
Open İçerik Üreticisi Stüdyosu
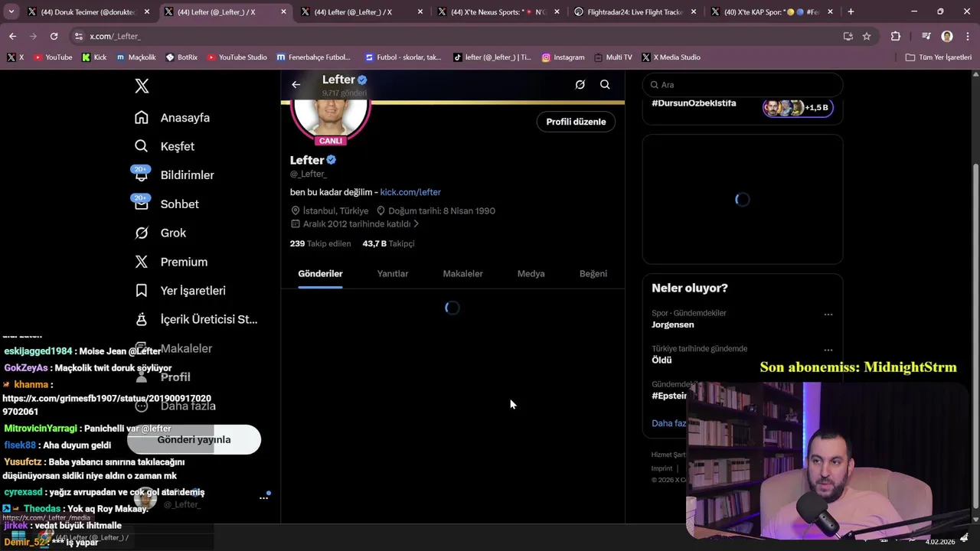coord(196,319)
